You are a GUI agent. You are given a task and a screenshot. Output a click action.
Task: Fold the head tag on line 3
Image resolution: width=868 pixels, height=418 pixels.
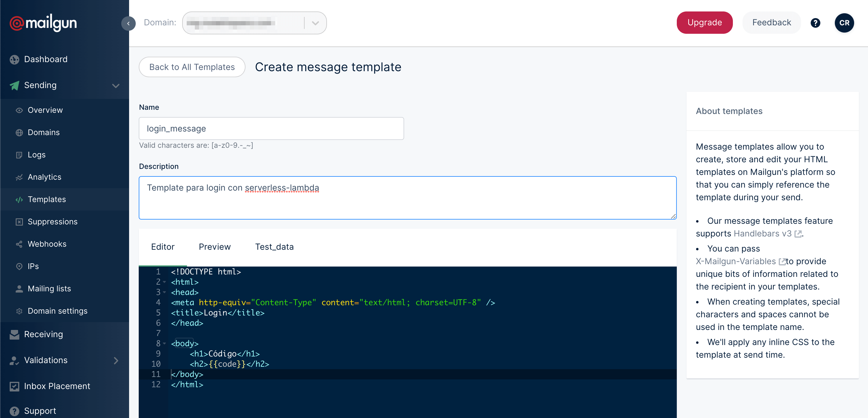164,292
